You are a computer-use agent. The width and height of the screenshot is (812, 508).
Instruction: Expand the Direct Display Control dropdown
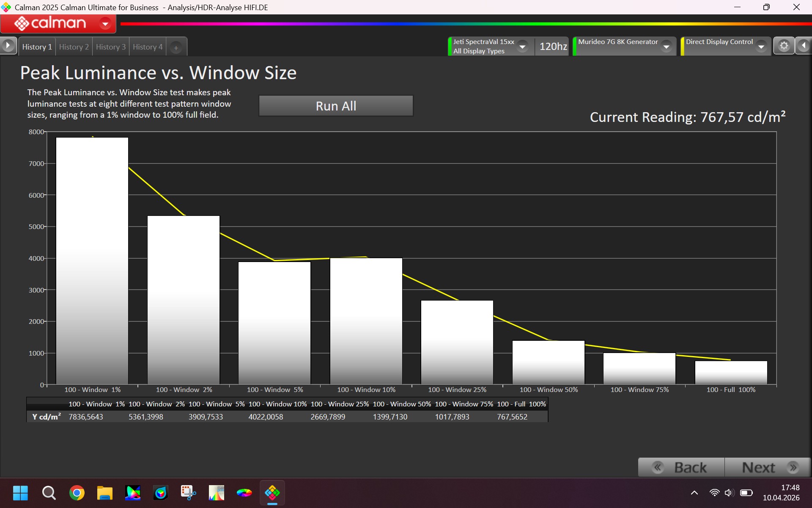click(x=761, y=46)
